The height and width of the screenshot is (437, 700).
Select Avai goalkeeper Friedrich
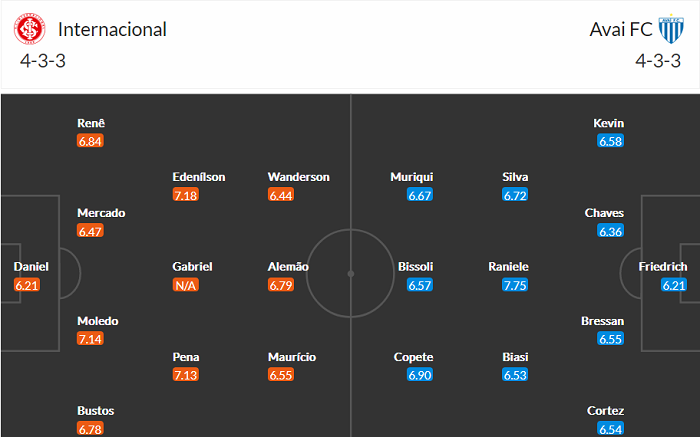[x=663, y=267]
